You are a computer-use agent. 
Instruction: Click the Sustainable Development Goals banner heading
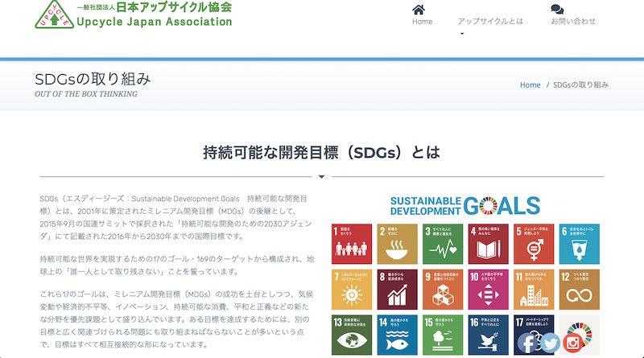[x=465, y=204]
